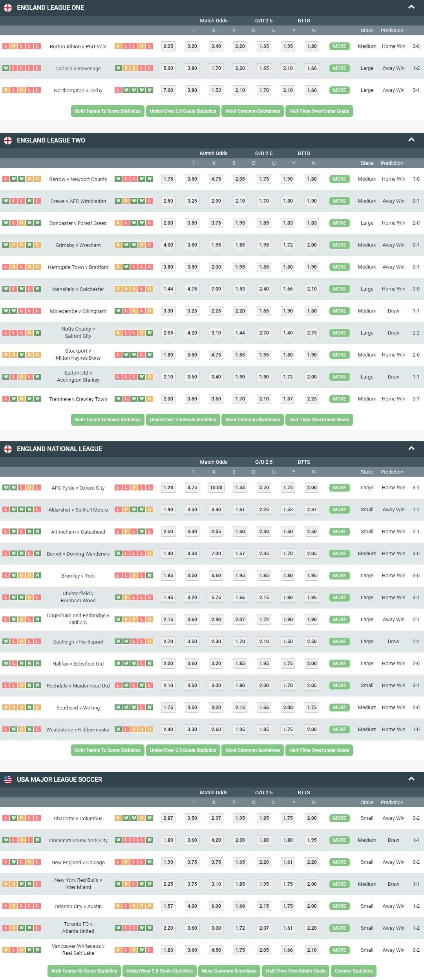Click the Halifax v Ebbsfleet Utd match name

click(x=78, y=664)
